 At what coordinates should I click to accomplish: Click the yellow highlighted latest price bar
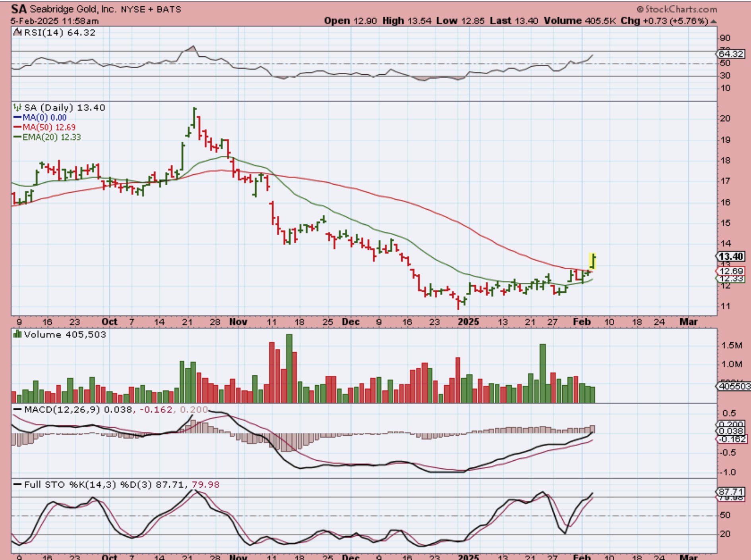[592, 261]
